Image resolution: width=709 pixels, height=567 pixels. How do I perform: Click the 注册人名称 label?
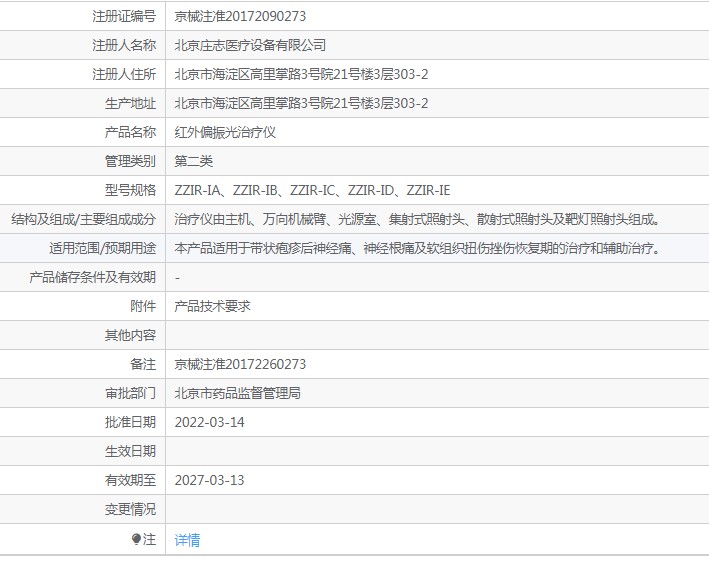click(124, 45)
